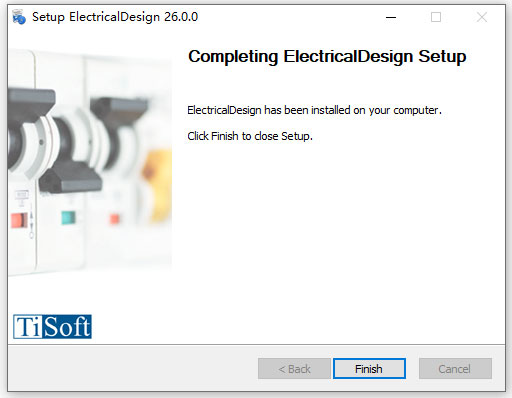Click the 'Click Finish to close Setup' text
Screen dimensions: 512x398
(x=250, y=136)
